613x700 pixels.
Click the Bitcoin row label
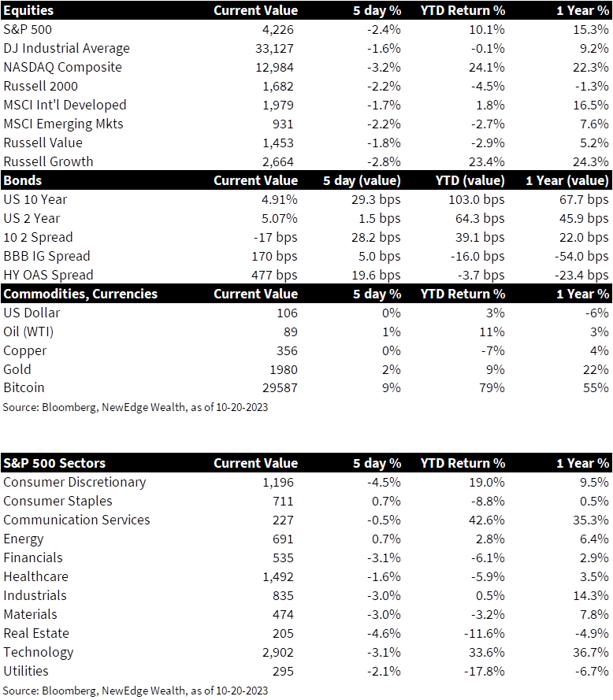[x=24, y=387]
